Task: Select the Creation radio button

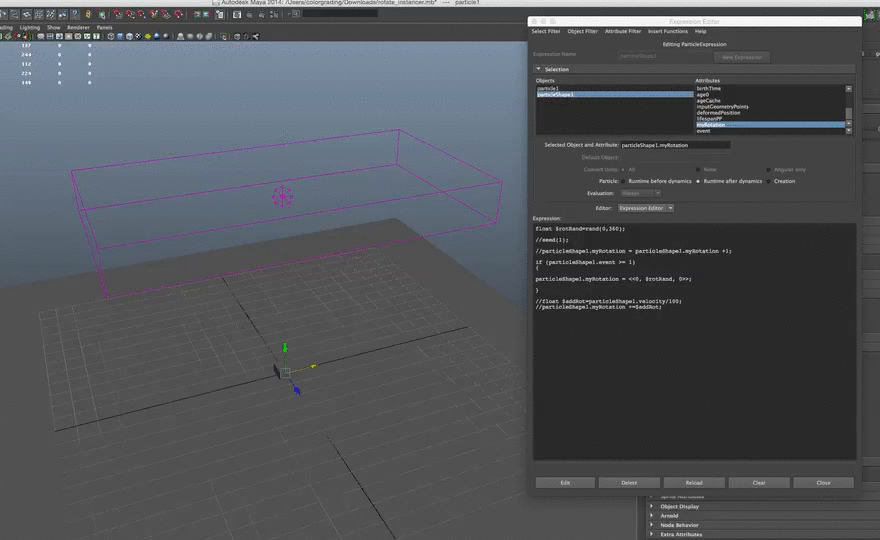Action: pyautogui.click(x=768, y=181)
